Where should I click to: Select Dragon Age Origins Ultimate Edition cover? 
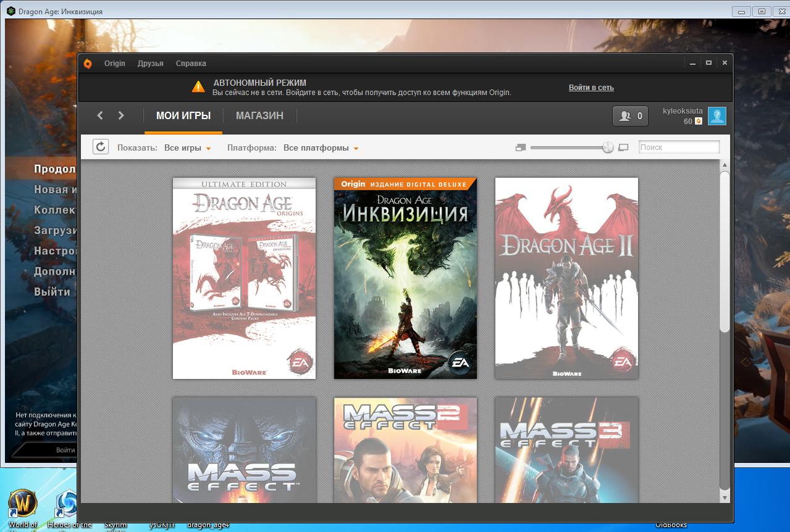tap(244, 278)
